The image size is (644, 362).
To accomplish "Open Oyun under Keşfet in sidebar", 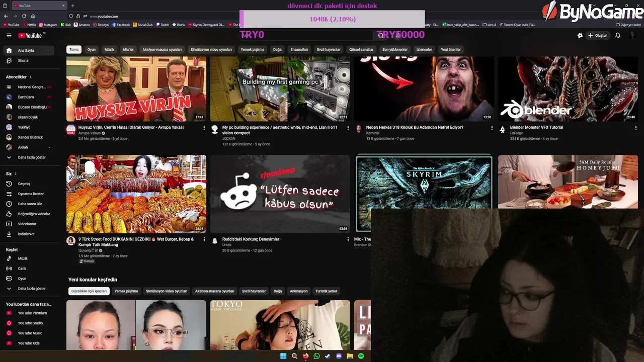I will click(22, 279).
